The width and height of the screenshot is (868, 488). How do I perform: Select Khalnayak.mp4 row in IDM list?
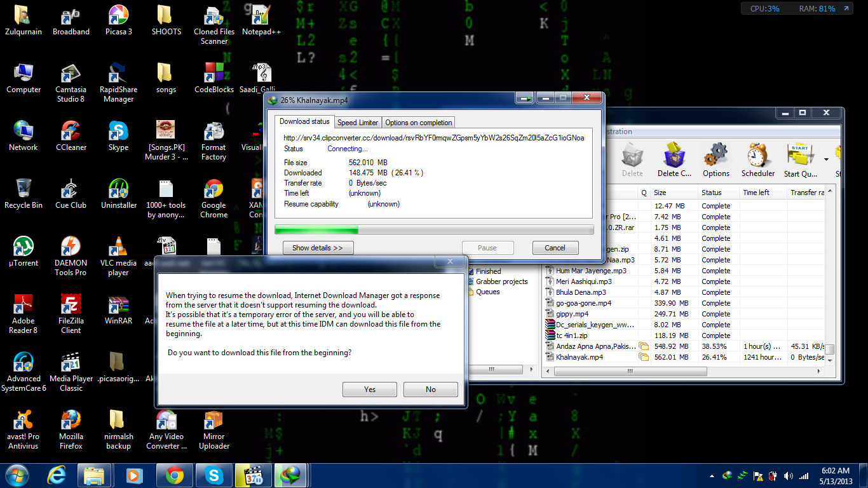click(x=684, y=357)
